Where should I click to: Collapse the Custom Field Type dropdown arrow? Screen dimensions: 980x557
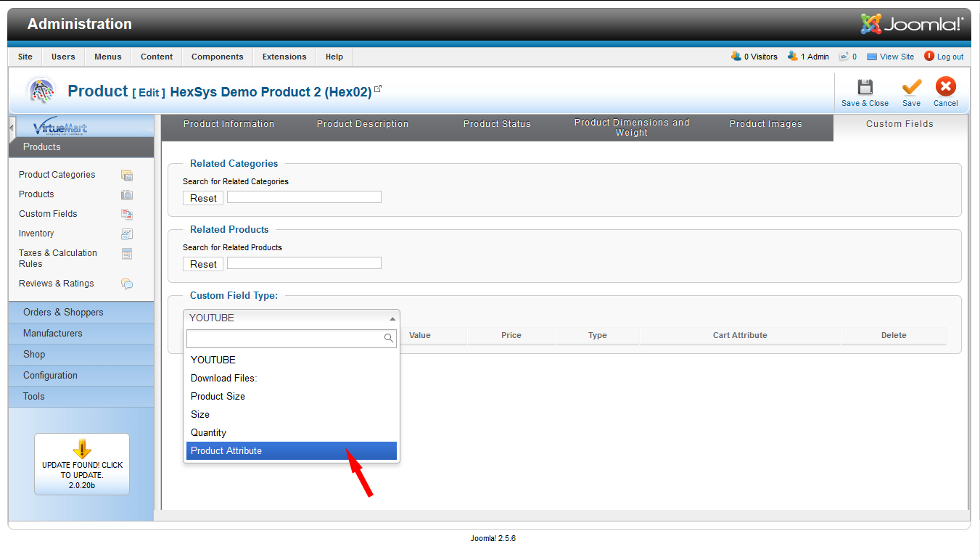click(x=392, y=318)
